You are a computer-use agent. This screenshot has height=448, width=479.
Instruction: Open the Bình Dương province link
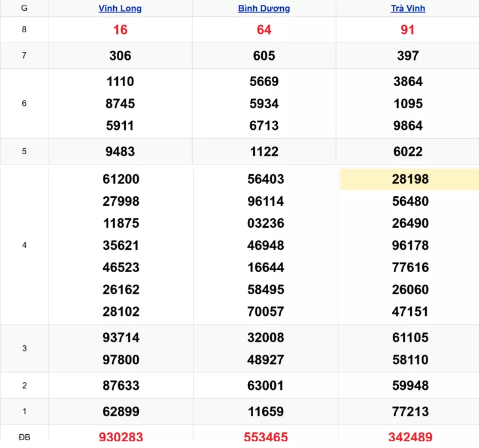[x=263, y=8]
